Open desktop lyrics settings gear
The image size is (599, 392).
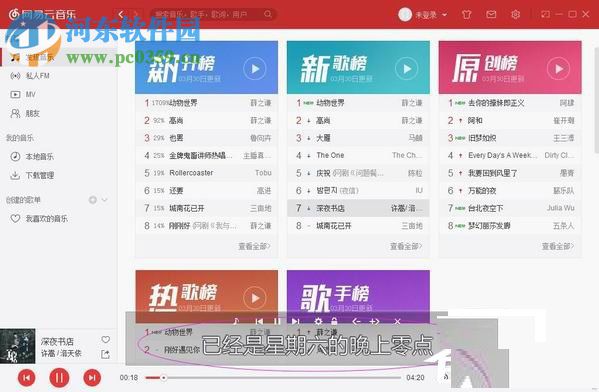point(318,322)
